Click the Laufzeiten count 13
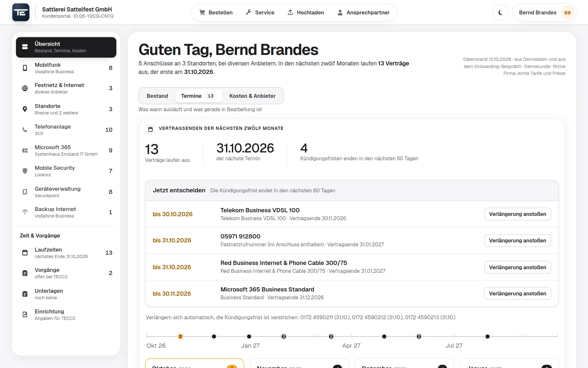Viewport: 588px width, 368px height. coord(109,253)
